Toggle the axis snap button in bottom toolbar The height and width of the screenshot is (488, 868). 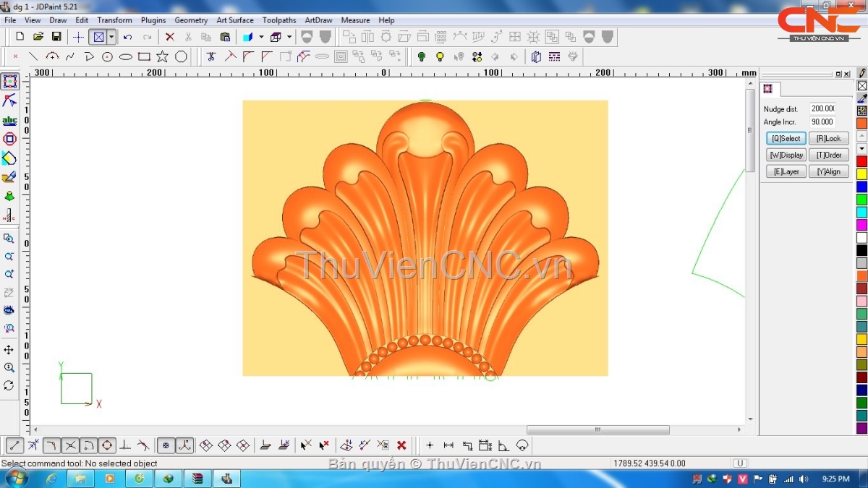pyautogui.click(x=184, y=445)
